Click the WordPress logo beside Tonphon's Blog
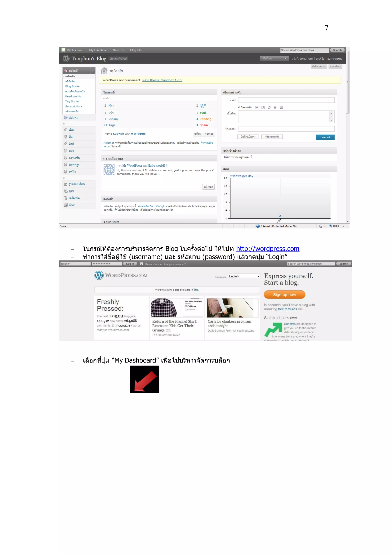Screen dimensions: 392x554 (x=66, y=58)
